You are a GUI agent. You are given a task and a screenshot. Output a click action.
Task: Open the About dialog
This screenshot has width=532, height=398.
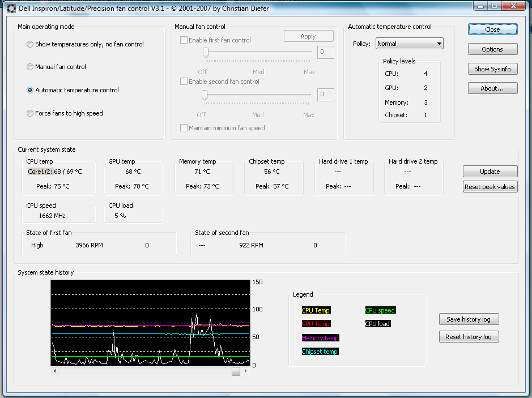[x=492, y=88]
